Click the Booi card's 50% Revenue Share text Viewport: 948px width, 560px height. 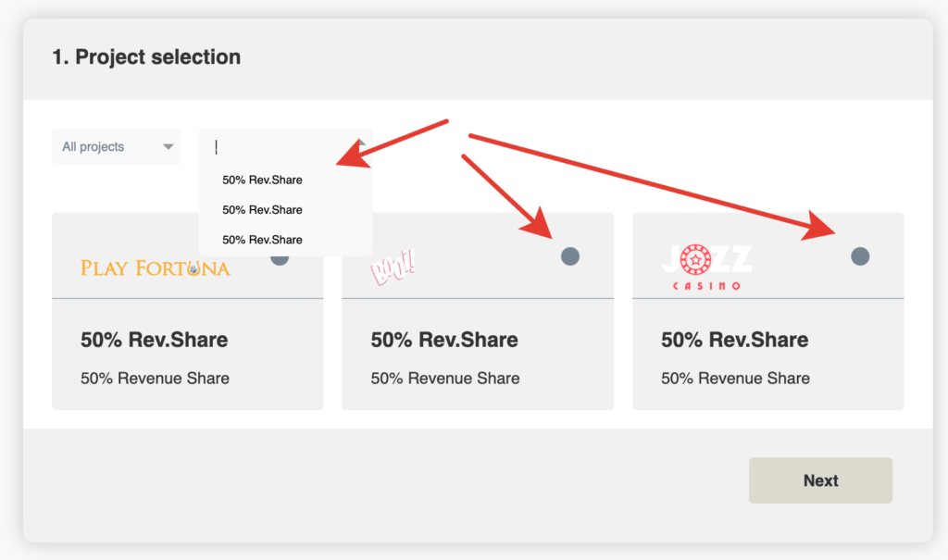[x=445, y=378]
